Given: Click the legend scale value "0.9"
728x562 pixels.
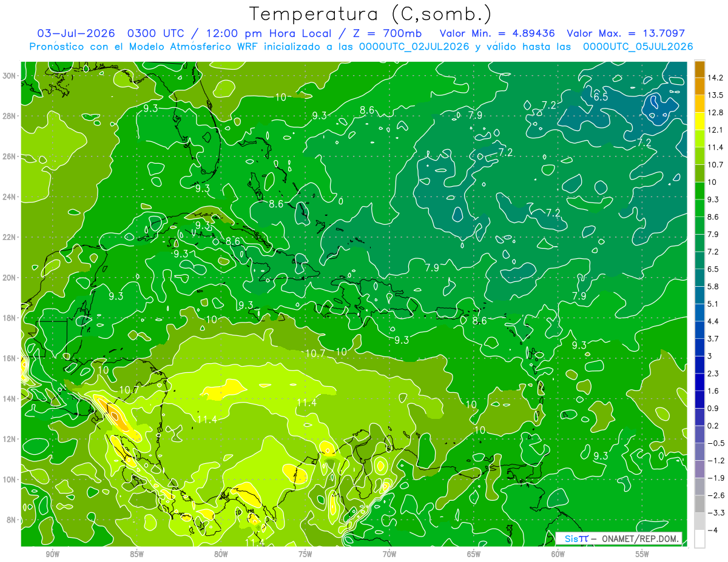Looking at the screenshot, I should (713, 408).
